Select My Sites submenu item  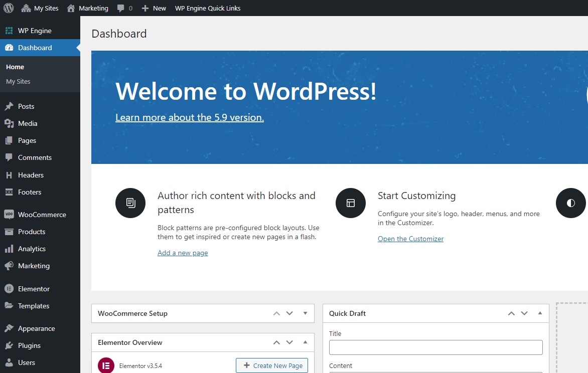pos(18,81)
